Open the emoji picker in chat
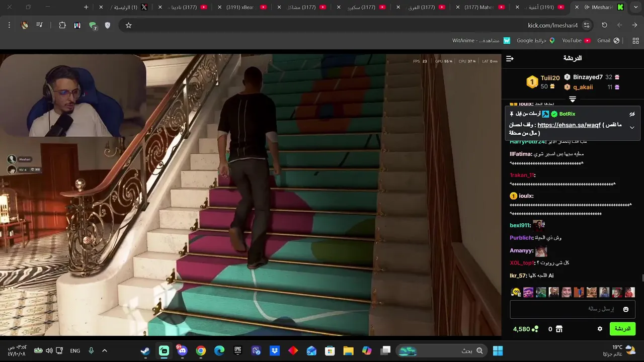 click(626, 309)
